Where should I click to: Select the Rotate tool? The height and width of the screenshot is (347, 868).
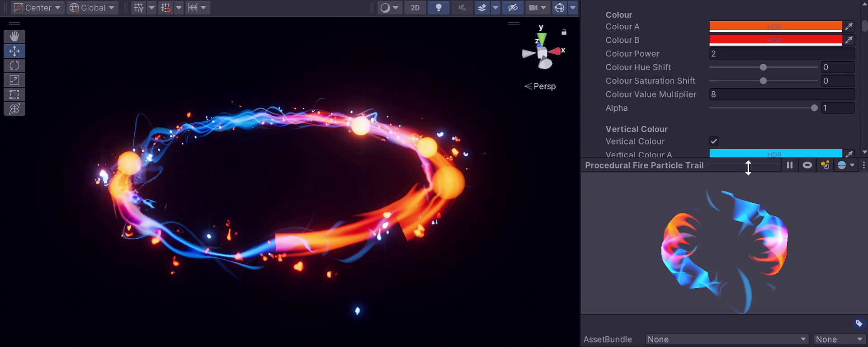tap(14, 66)
